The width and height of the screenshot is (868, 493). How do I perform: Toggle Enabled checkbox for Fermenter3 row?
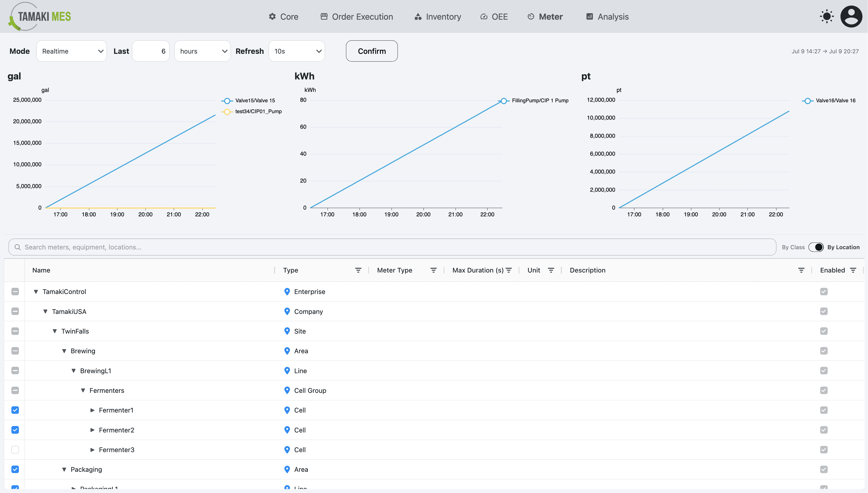(x=824, y=450)
